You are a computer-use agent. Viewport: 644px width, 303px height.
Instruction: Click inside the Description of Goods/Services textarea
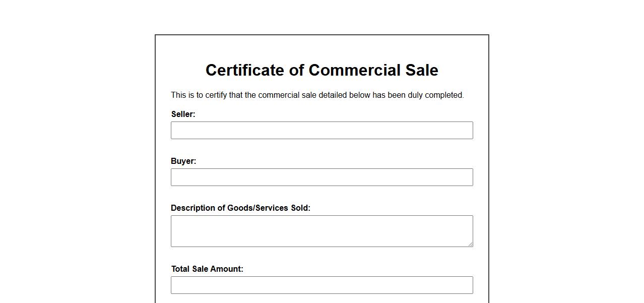pyautogui.click(x=321, y=231)
